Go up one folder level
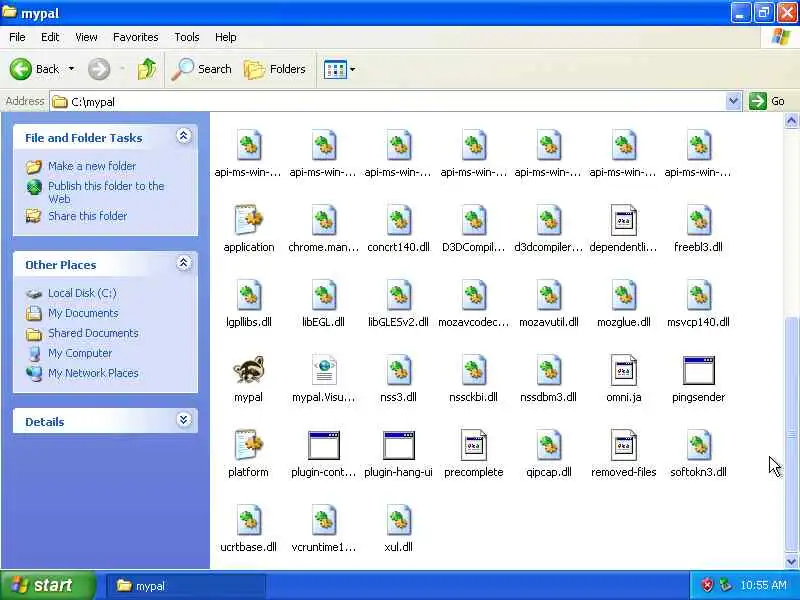 click(147, 69)
